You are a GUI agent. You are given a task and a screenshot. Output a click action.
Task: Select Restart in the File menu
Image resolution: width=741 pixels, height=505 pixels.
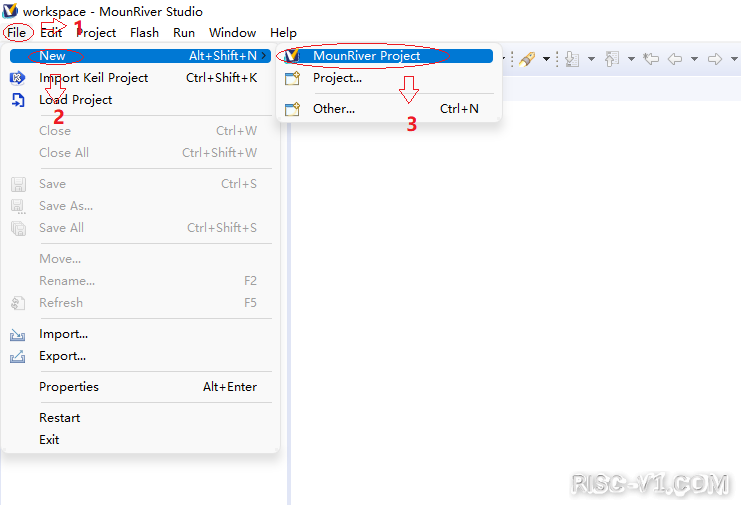pos(140,418)
